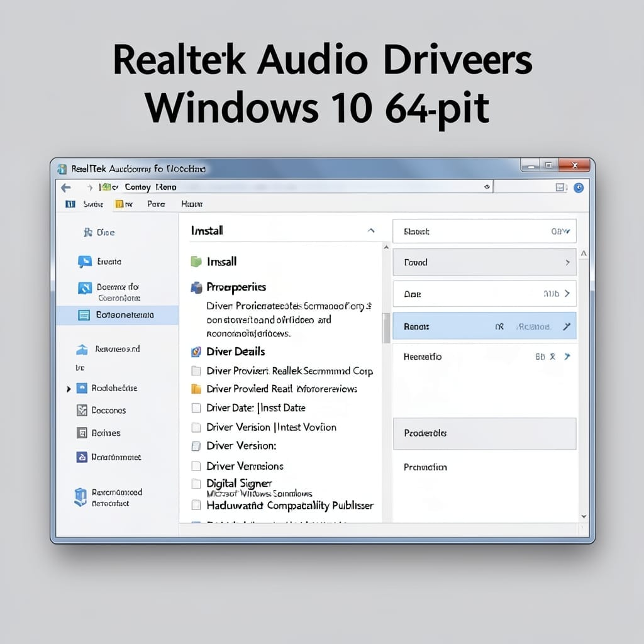
Task: Click Diver Proricrateedtets description text
Action: [x=289, y=320]
